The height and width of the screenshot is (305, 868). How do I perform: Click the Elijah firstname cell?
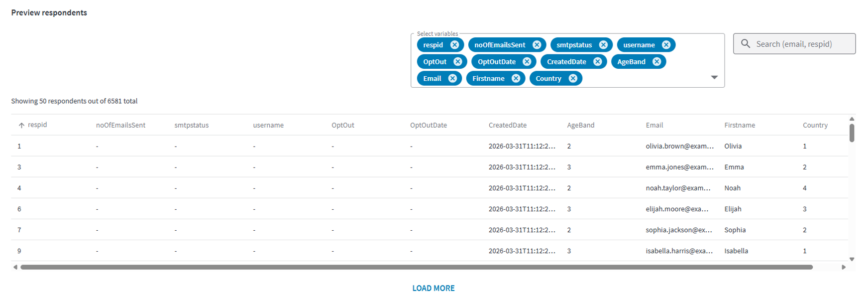tap(733, 209)
